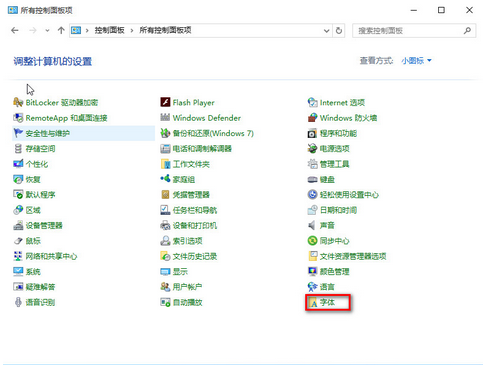Click the 字体 fonts icon
Viewport: 483px width, 365px height.
(313, 302)
